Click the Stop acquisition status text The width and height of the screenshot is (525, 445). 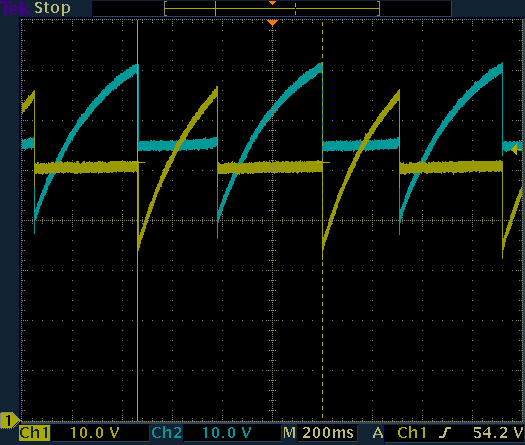tap(52, 8)
